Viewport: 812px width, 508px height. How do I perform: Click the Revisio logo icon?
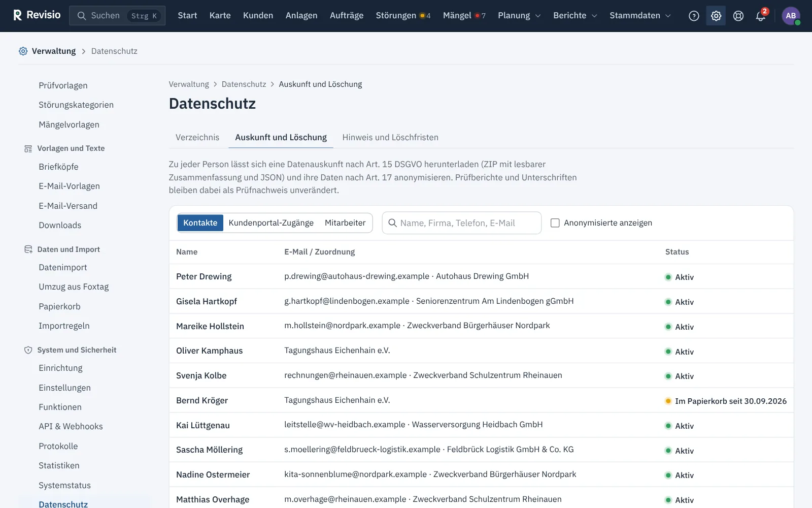tap(17, 15)
